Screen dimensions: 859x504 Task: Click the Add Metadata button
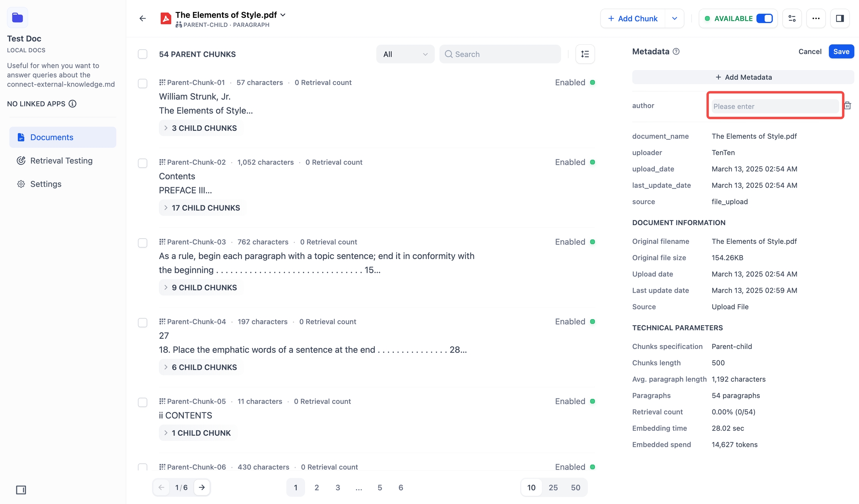743,77
